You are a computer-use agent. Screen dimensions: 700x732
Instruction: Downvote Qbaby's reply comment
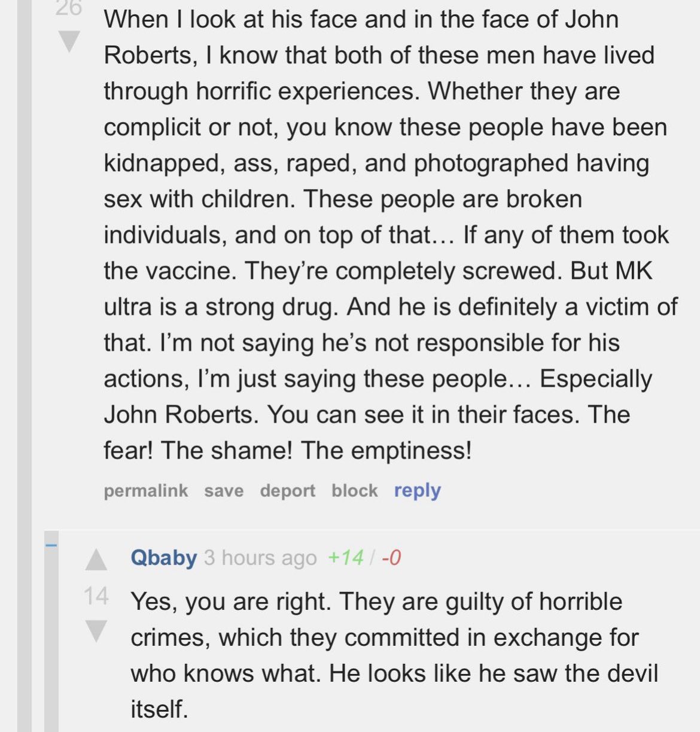pos(96,631)
